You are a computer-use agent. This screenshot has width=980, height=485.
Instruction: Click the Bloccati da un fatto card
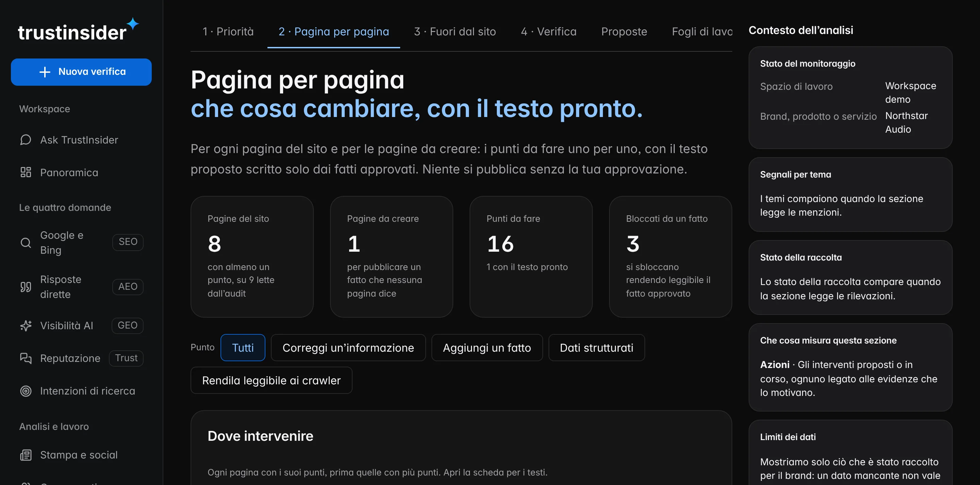(x=670, y=257)
